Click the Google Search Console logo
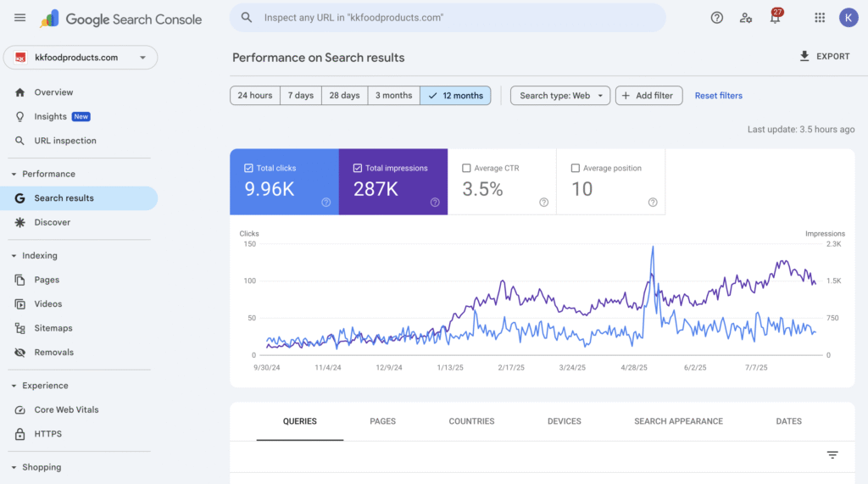868x484 pixels. 120,19
